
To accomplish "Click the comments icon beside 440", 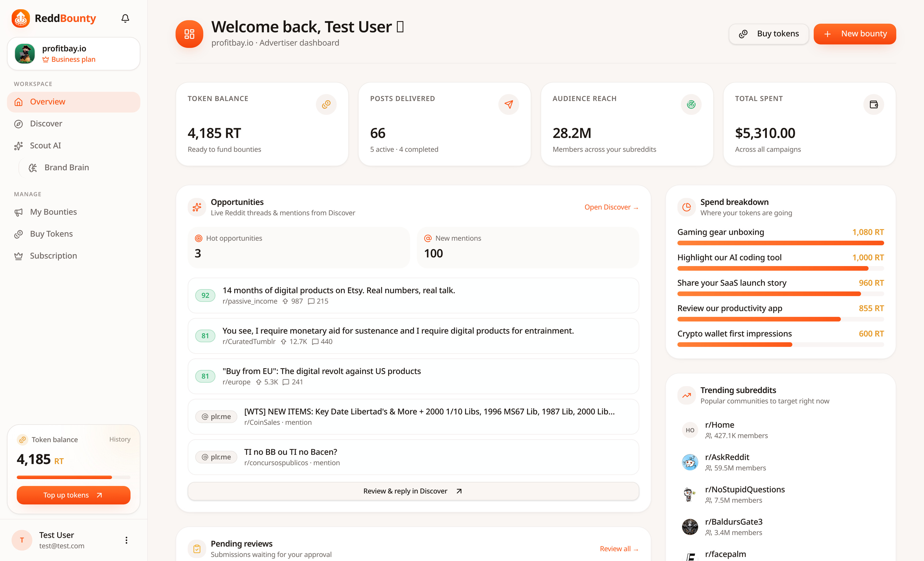I will click(315, 342).
